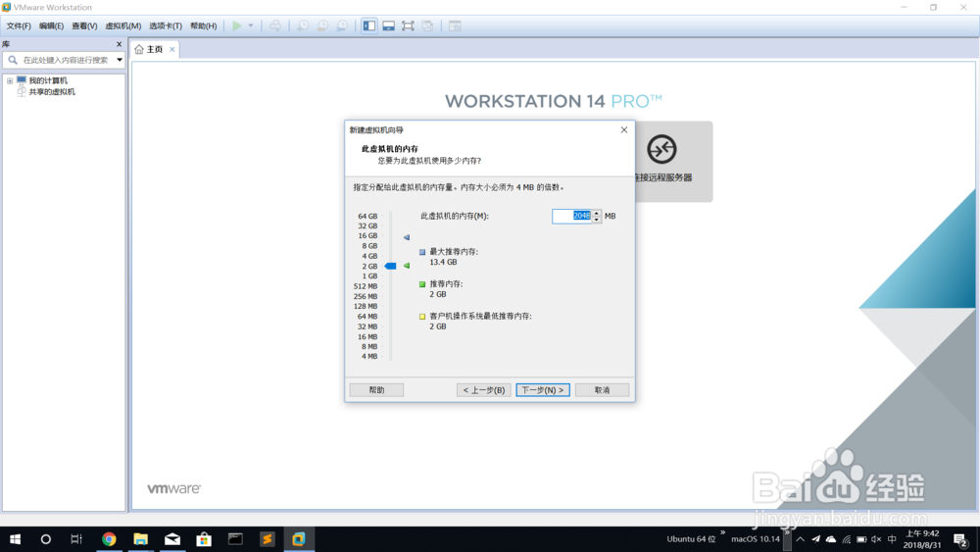Click the blue max recommended memory marker
Viewport: 980px width, 552px height.
tap(407, 237)
